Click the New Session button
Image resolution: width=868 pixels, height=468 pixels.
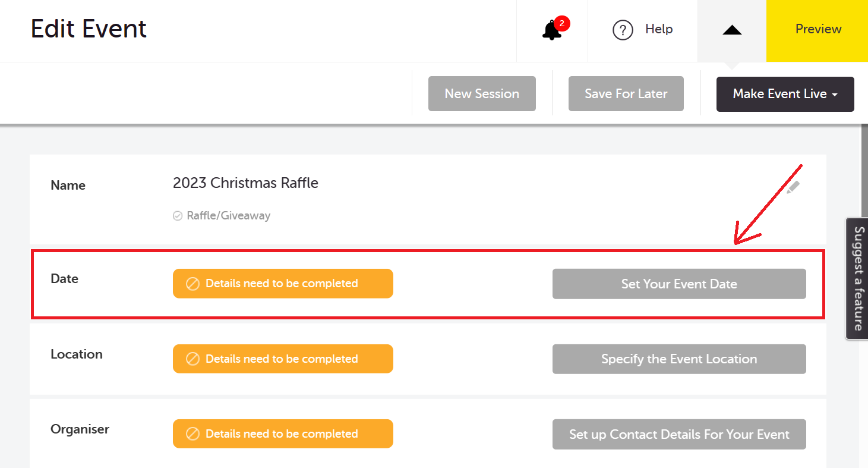[x=481, y=93]
